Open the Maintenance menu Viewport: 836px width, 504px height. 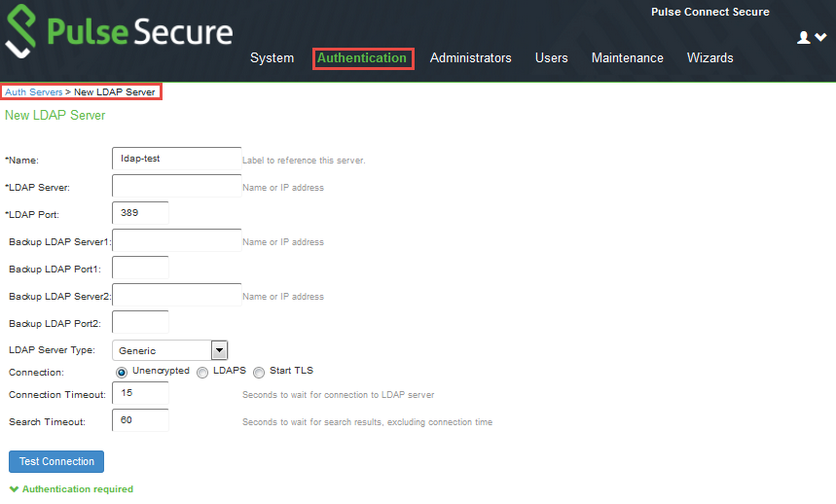(x=628, y=57)
